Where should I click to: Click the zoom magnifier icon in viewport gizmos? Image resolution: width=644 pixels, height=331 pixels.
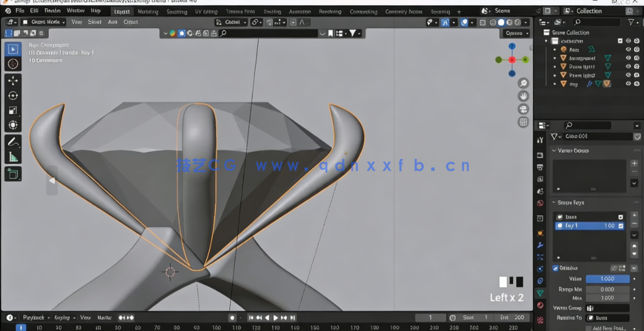point(522,83)
